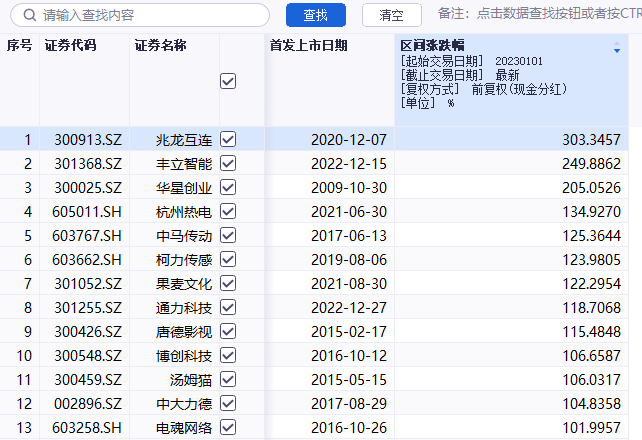Uncheck the checkbox for 杭州热电
The width and height of the screenshot is (642, 440).
pyautogui.click(x=228, y=211)
